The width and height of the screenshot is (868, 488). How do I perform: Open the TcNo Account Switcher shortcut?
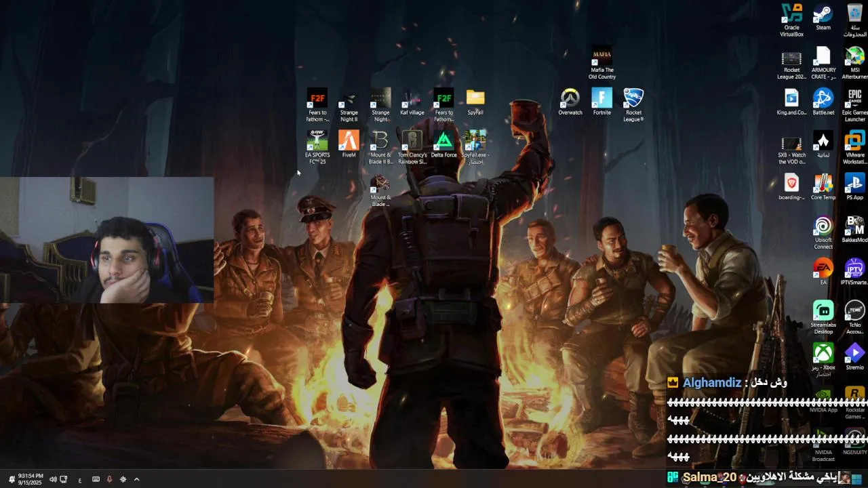pos(854,318)
